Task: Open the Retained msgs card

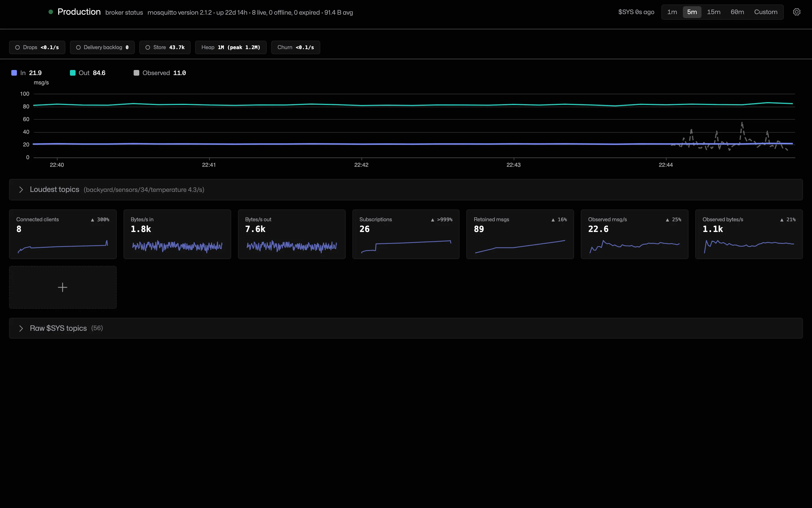Action: point(520,234)
